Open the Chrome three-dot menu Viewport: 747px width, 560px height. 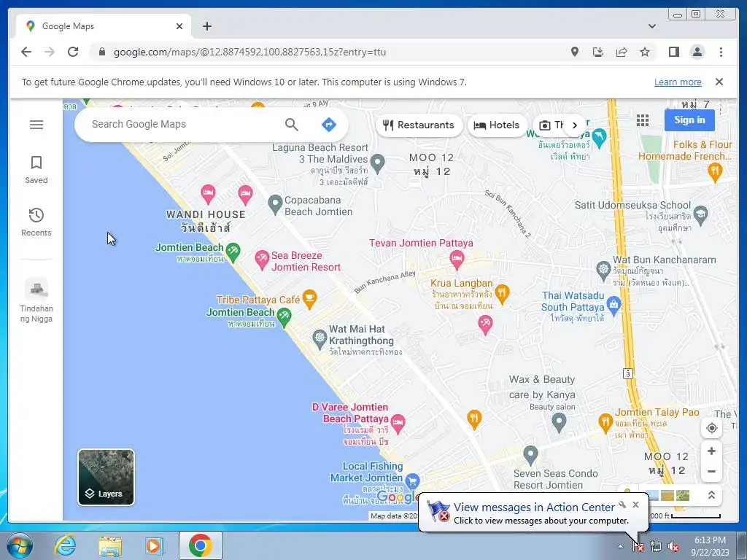pos(721,52)
